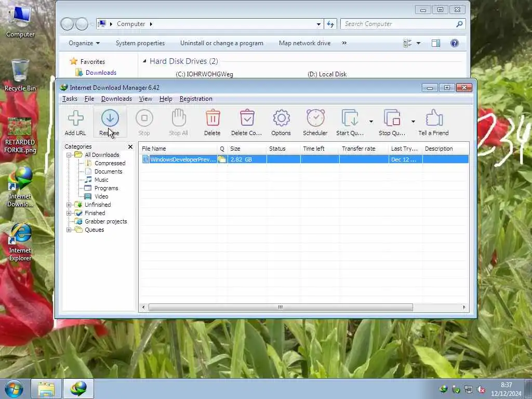Click IDM icon in system tray
The height and width of the screenshot is (399, 532).
[x=444, y=389]
